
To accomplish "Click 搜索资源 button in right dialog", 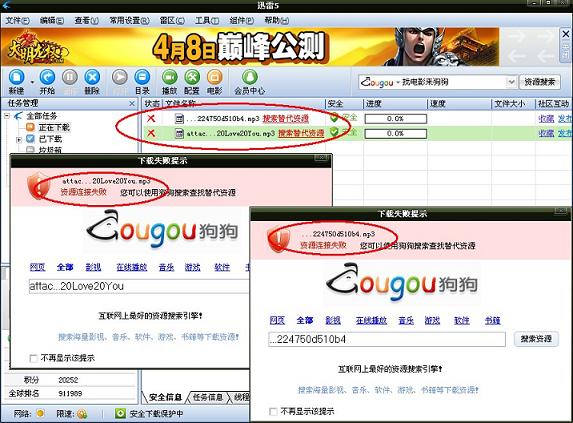I will coord(536,339).
